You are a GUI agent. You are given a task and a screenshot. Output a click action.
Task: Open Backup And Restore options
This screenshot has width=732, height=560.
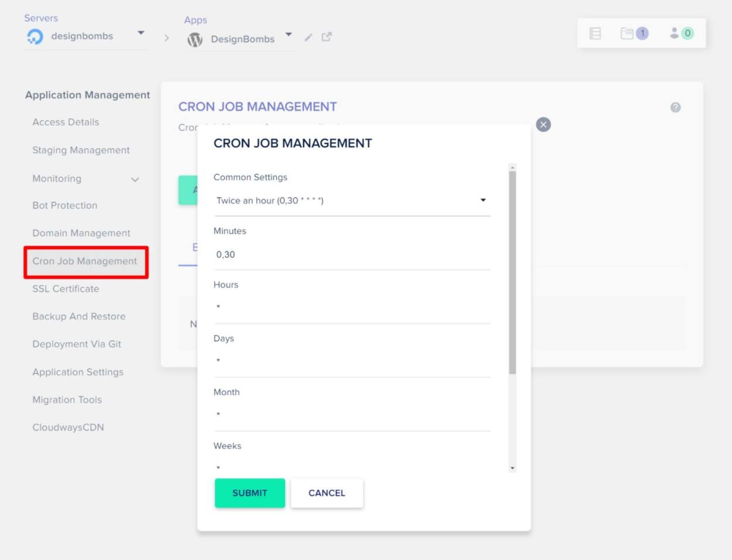coord(79,316)
